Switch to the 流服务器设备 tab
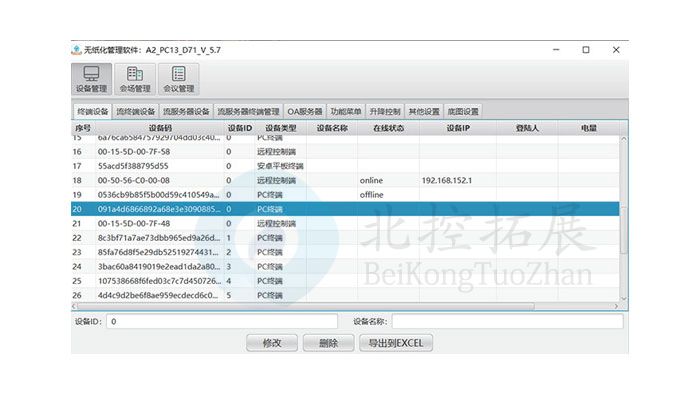Image resolution: width=700 pixels, height=394 pixels. click(186, 112)
